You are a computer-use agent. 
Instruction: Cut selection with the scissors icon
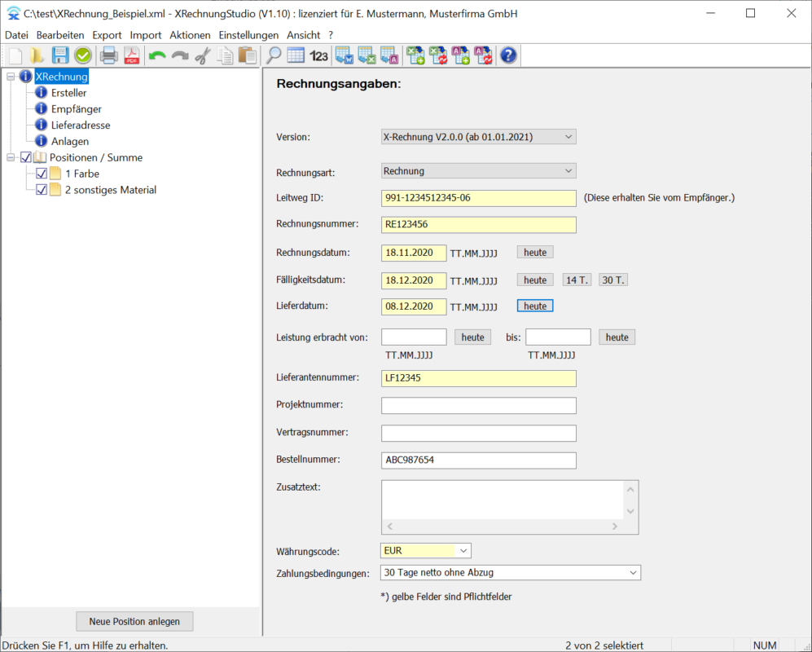[203, 55]
